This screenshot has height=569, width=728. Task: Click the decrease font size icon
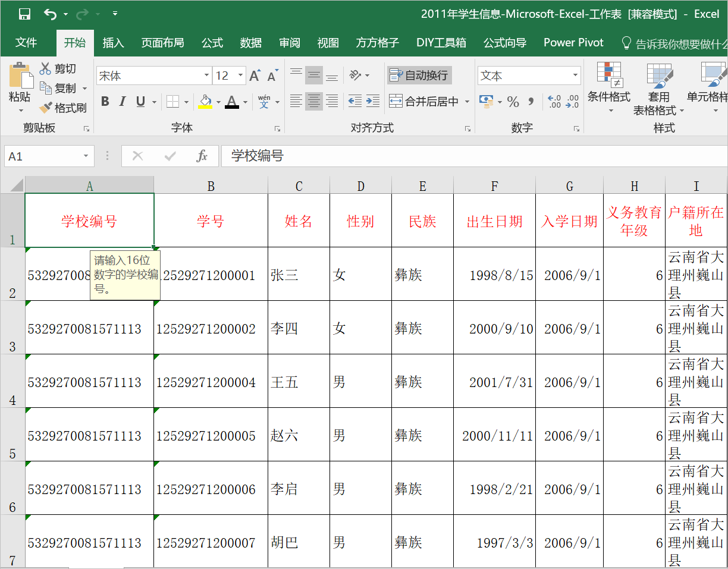tap(273, 76)
